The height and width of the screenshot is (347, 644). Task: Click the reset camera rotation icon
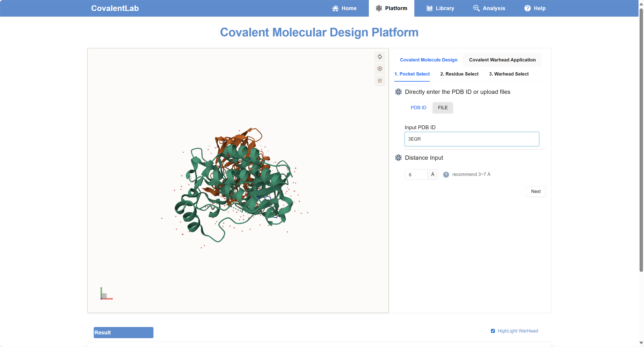click(x=380, y=57)
